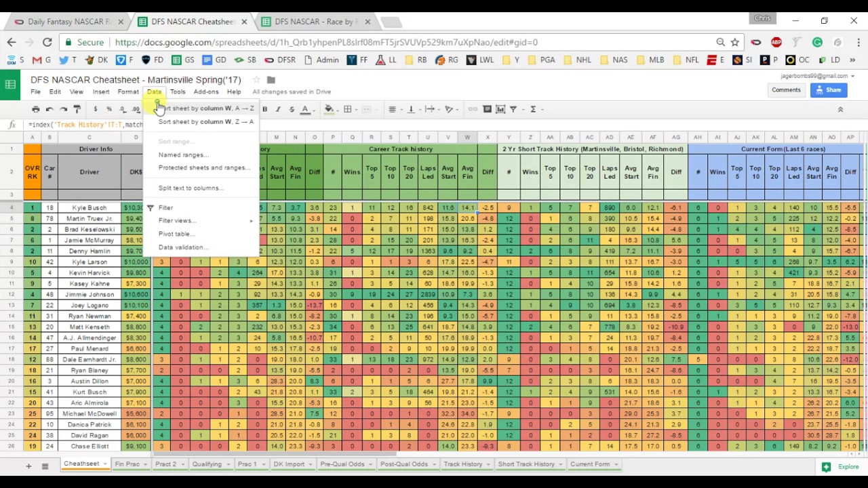Screen dimensions: 868x488
Task: Click the Redo toolbar icon
Action: 63,109
